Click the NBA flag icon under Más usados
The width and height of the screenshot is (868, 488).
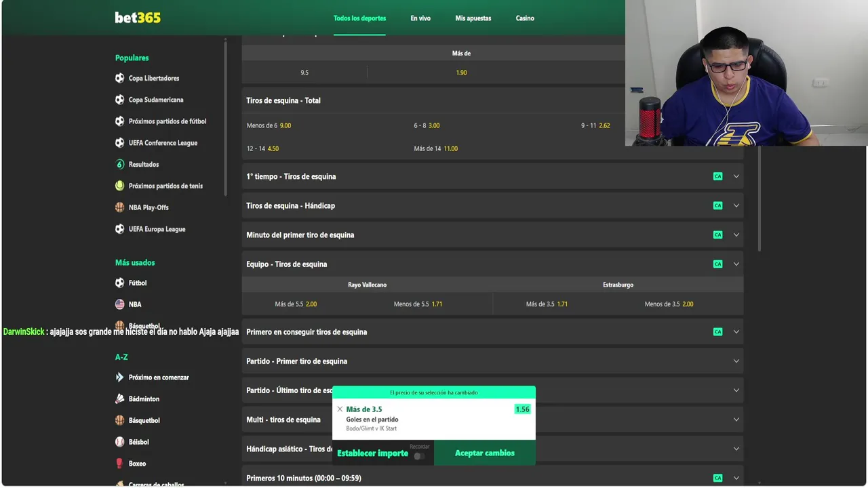pos(119,304)
